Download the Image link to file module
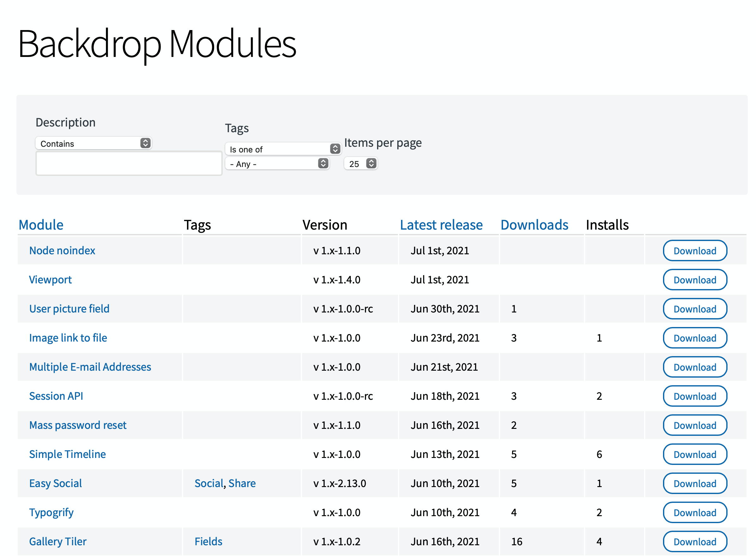The height and width of the screenshot is (556, 756). pyautogui.click(x=694, y=338)
